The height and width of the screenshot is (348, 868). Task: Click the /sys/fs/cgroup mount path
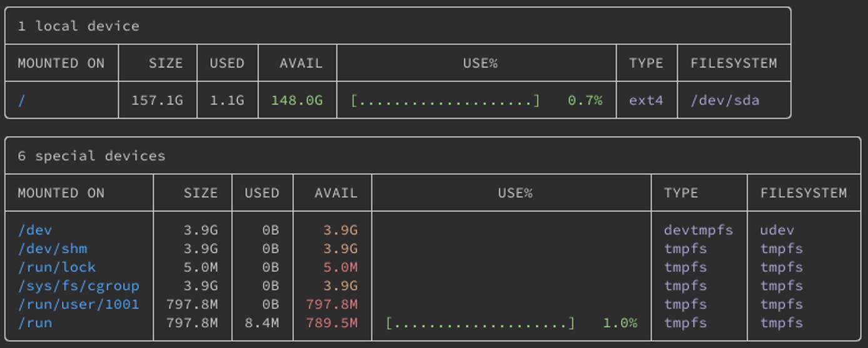[78, 286]
